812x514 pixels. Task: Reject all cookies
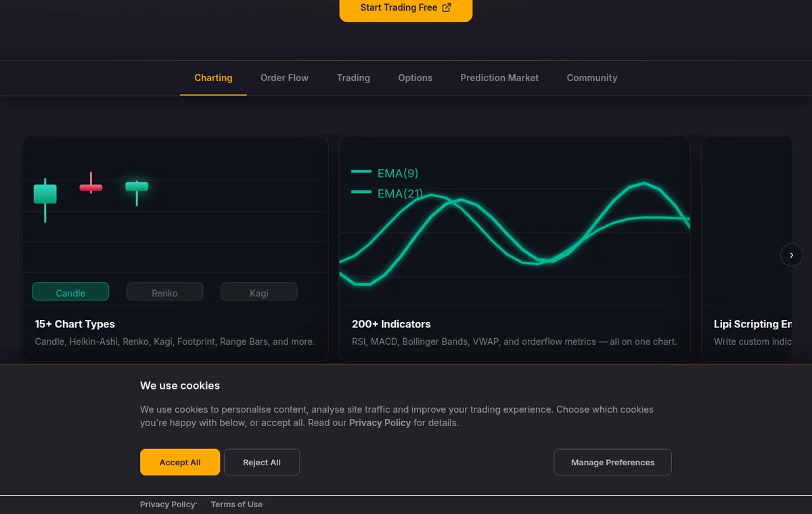click(x=262, y=462)
